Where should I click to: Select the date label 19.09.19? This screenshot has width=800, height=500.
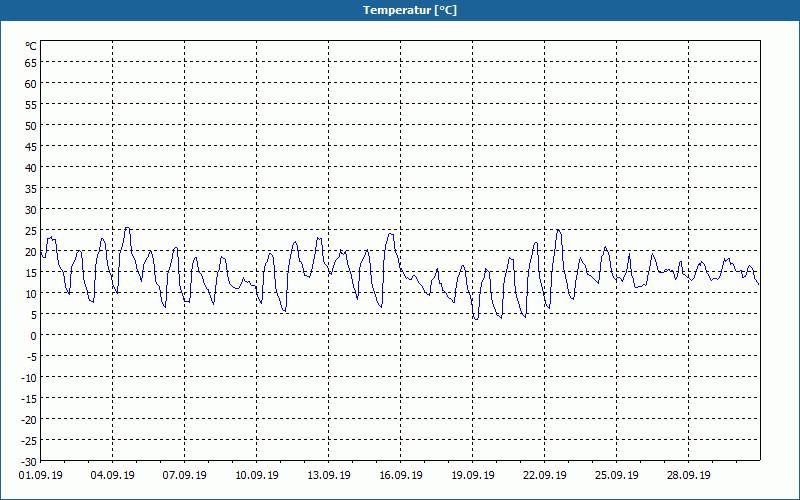(472, 476)
